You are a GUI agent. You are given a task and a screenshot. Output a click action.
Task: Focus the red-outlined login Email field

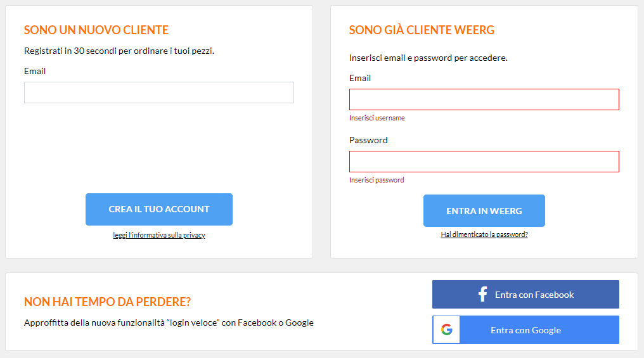(484, 99)
